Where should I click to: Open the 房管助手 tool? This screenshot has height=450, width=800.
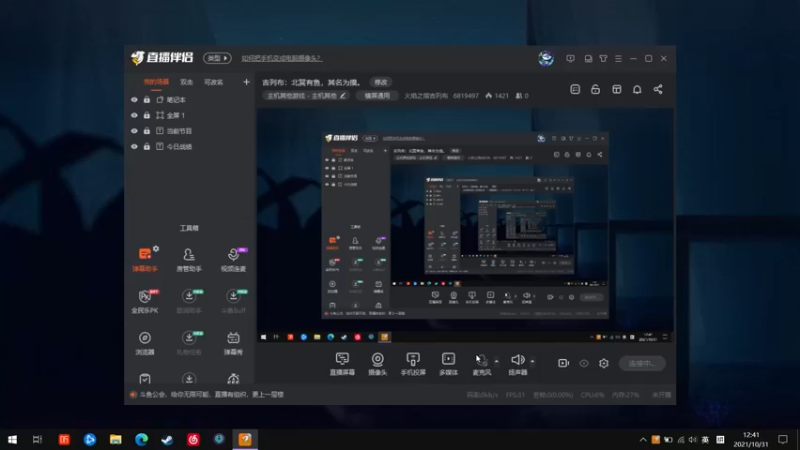pos(189,259)
